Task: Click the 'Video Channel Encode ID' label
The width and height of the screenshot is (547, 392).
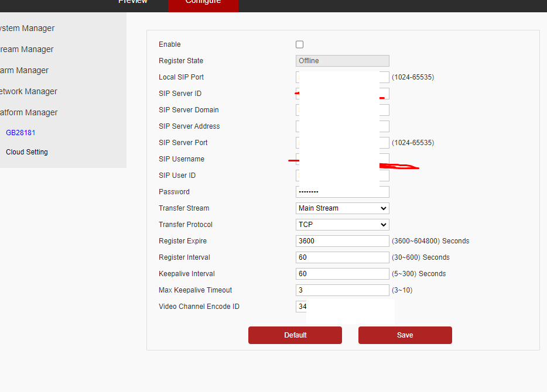Action: [199, 307]
